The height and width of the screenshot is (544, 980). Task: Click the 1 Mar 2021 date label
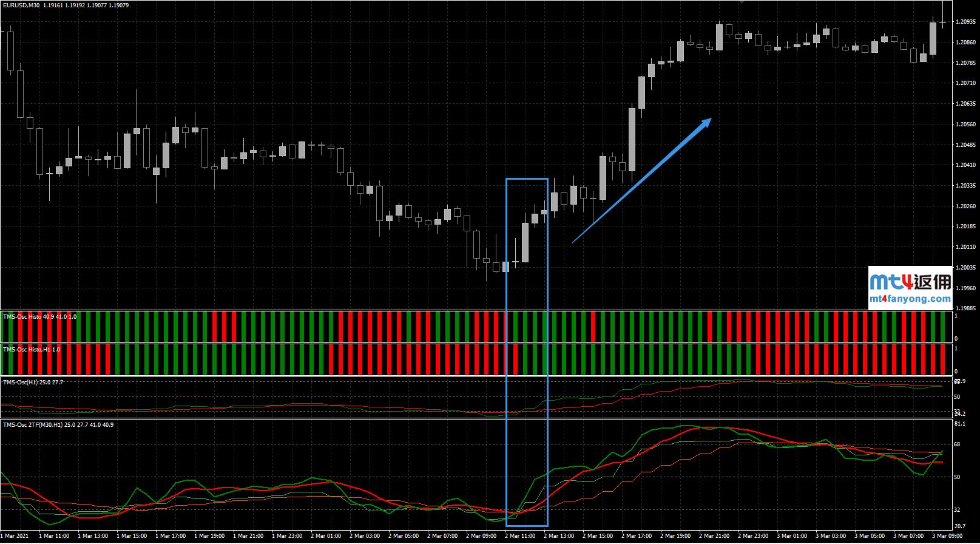(x=15, y=536)
